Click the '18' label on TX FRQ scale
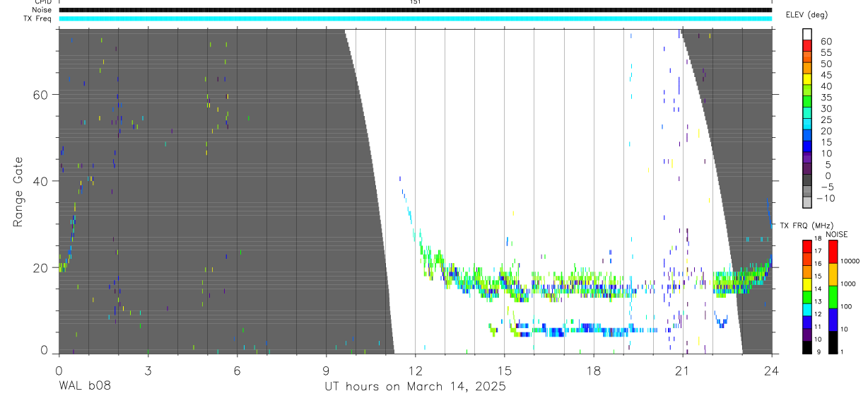Viewport: 868px width, 401px height. click(818, 238)
